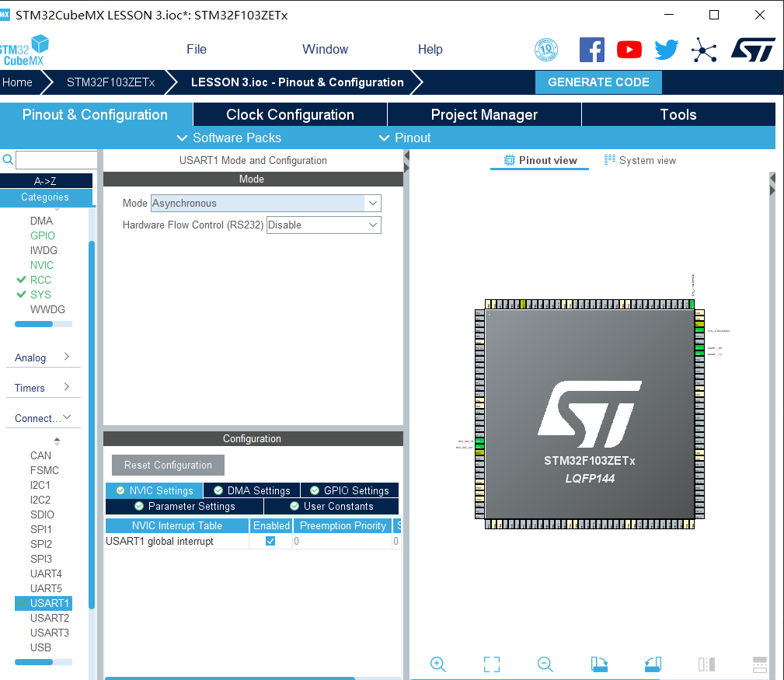Enable DMA Settings for USART1

251,490
